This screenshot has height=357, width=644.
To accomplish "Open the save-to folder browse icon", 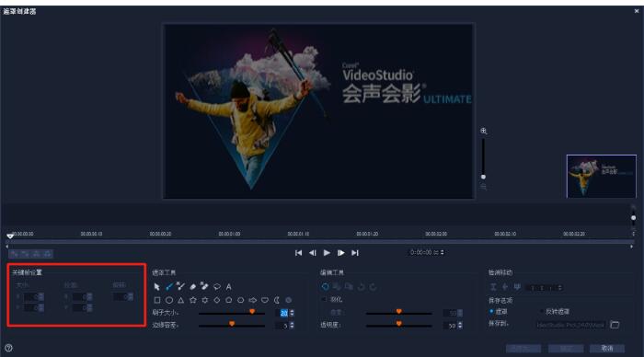I will pyautogui.click(x=615, y=325).
